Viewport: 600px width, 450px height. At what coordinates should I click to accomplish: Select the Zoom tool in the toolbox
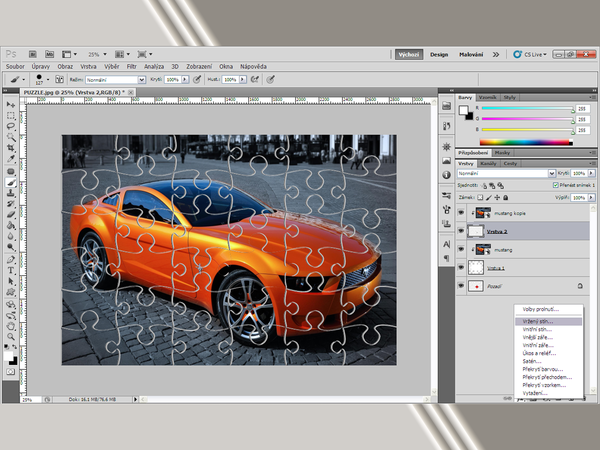coord(11,337)
